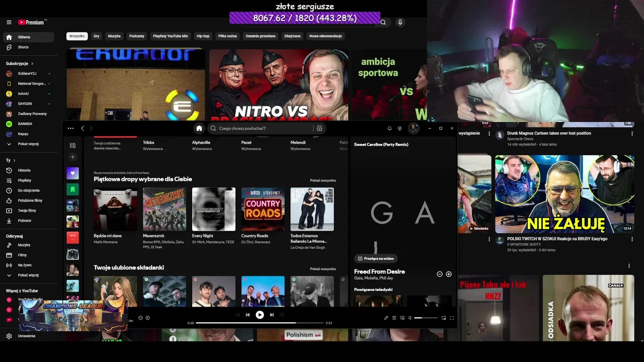The width and height of the screenshot is (644, 362).
Task: Open NIE ŻAŁUJĘ YouTube video thumbnail
Action: (x=565, y=194)
